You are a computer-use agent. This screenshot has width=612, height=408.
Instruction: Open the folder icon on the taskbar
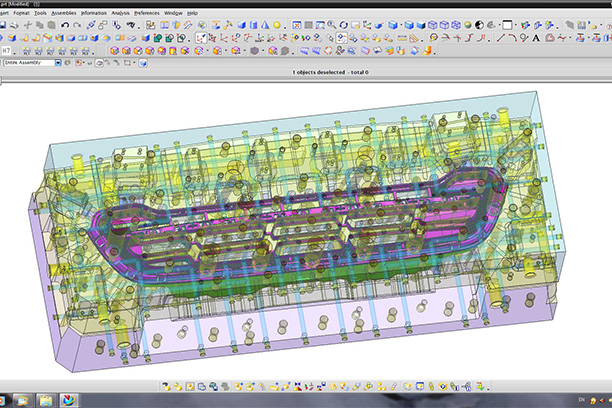[x=46, y=401]
